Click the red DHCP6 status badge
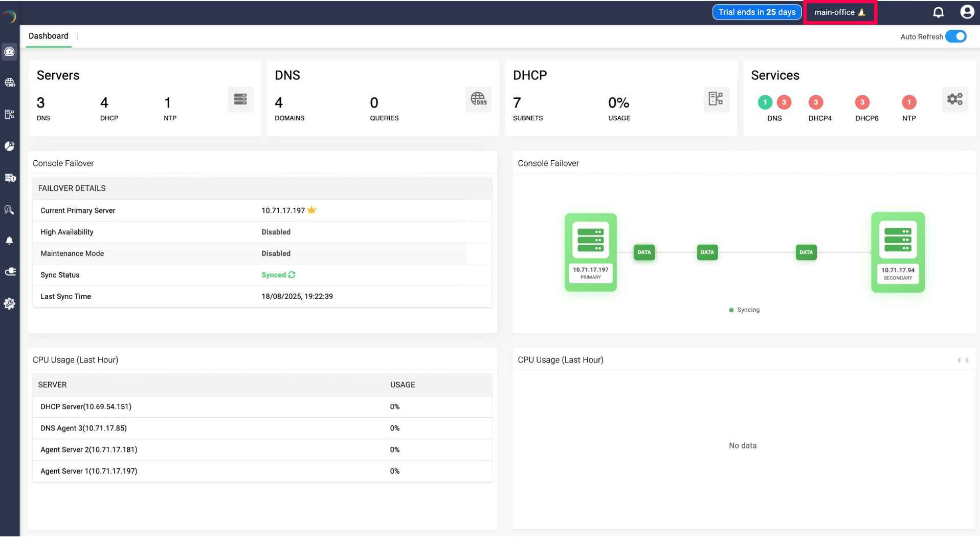 pyautogui.click(x=862, y=102)
